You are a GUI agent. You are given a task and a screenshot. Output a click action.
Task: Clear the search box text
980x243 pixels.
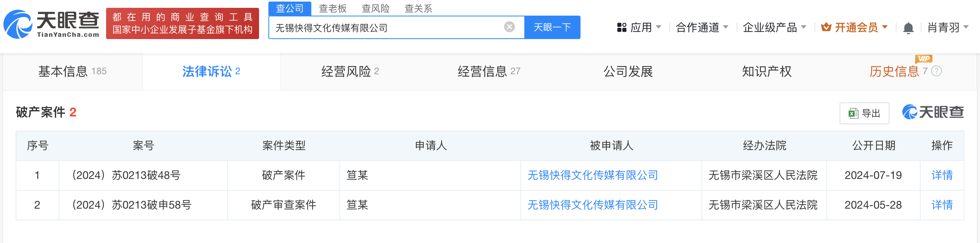point(509,27)
